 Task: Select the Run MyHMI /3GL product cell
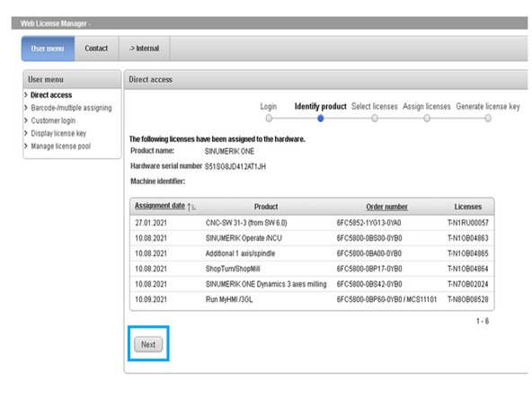click(x=229, y=299)
